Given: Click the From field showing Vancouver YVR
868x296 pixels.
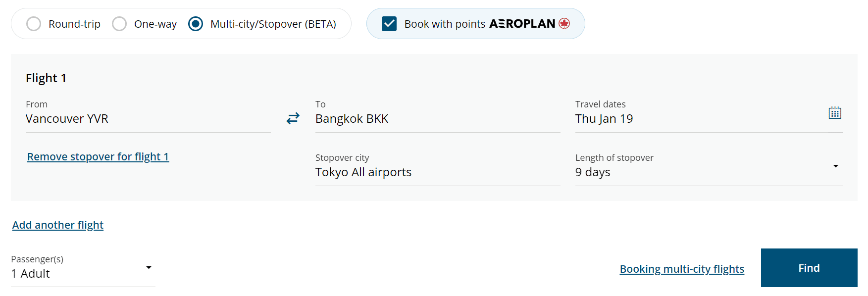Looking at the screenshot, I should [148, 119].
